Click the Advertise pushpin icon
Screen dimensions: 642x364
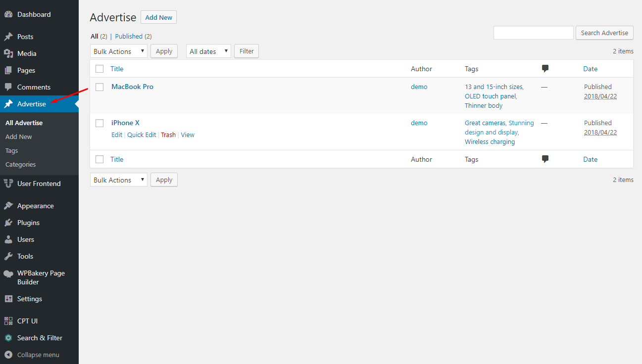[8, 104]
